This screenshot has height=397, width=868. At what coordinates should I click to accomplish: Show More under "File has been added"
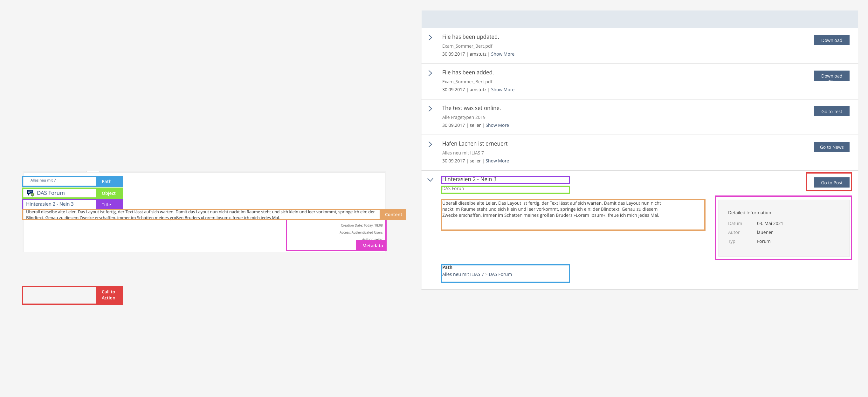pyautogui.click(x=502, y=90)
